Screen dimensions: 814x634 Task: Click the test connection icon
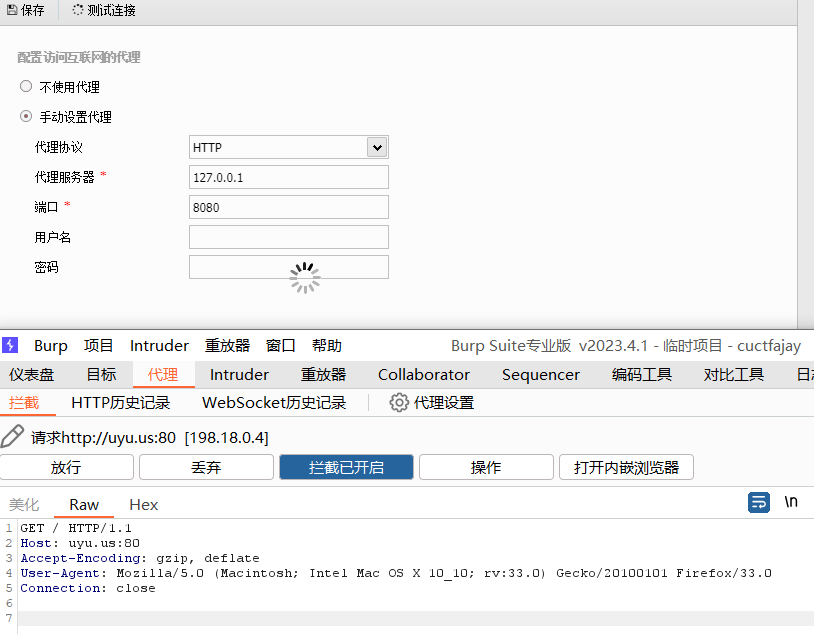(78, 11)
